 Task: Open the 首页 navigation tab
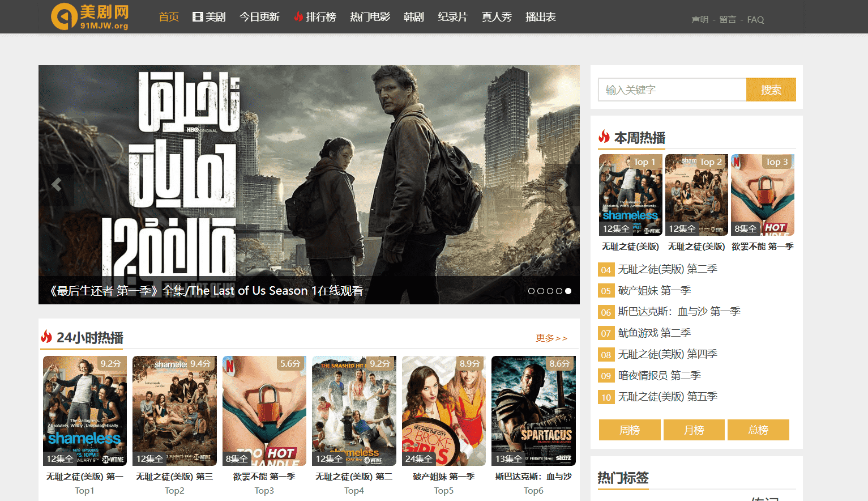coord(169,17)
